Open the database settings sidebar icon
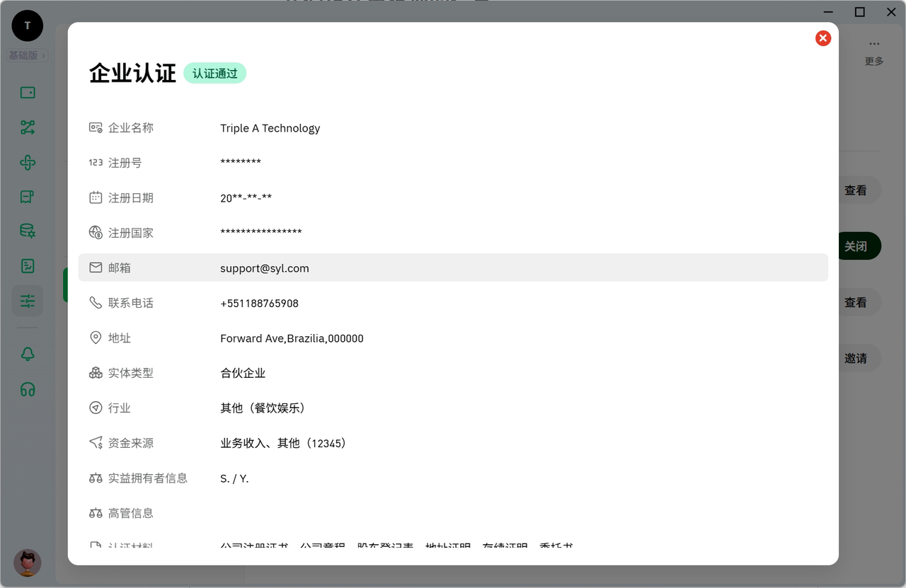This screenshot has height=588, width=906. pos(28,231)
